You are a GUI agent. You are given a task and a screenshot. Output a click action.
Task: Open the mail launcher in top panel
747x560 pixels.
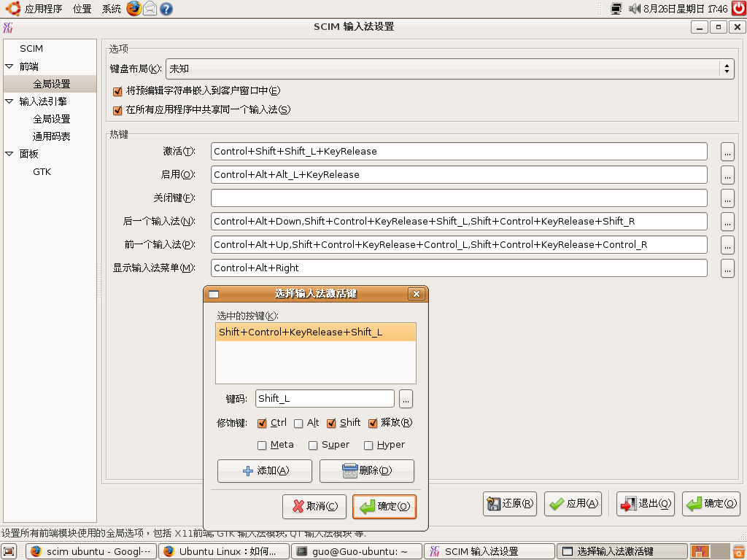150,9
